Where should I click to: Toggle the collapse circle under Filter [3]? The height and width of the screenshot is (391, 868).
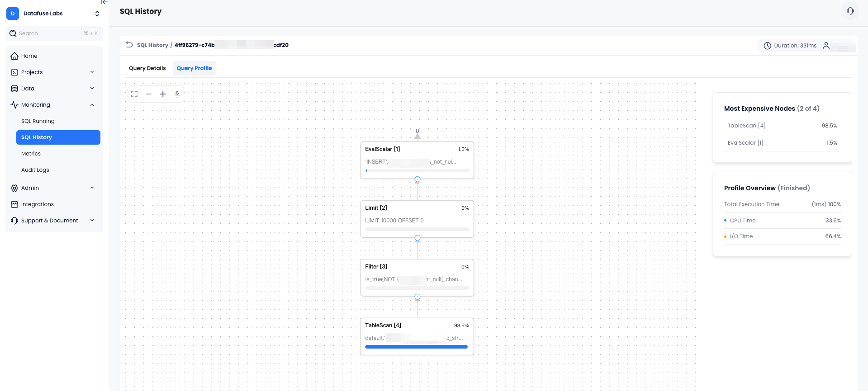click(x=417, y=297)
